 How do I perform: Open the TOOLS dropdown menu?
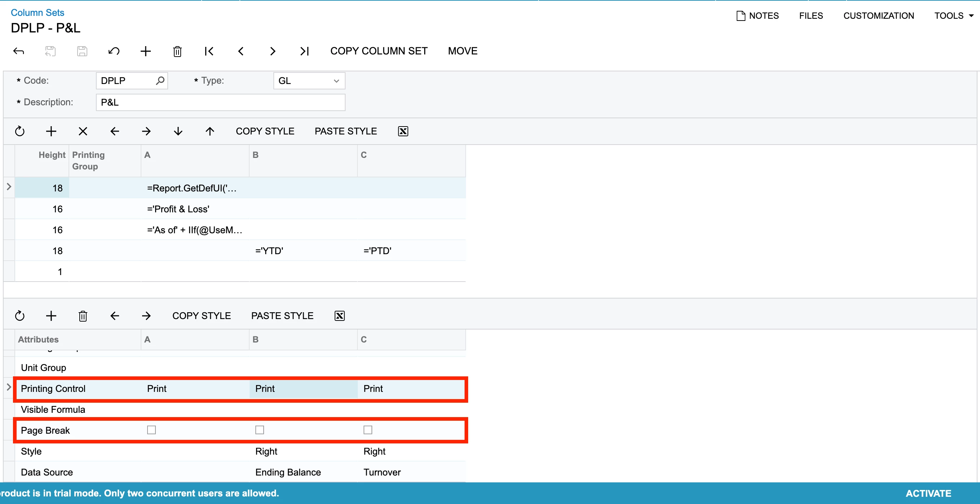pyautogui.click(x=954, y=16)
